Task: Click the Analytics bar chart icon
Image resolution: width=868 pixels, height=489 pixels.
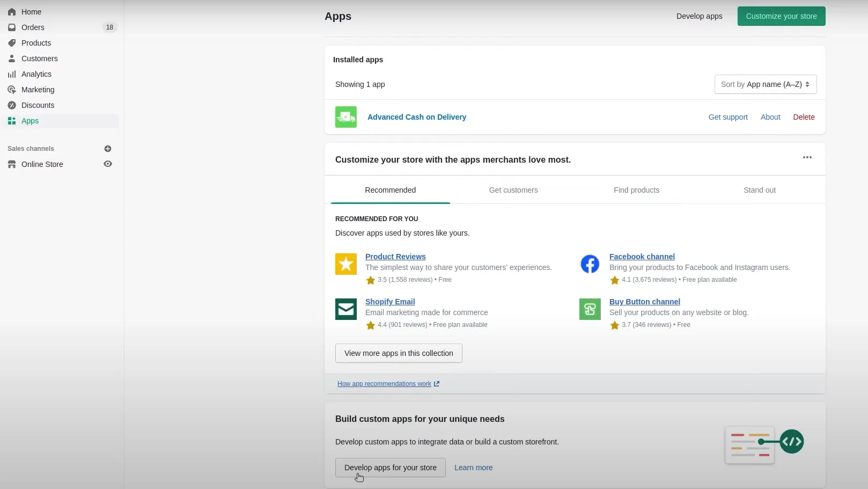Action: pos(12,74)
